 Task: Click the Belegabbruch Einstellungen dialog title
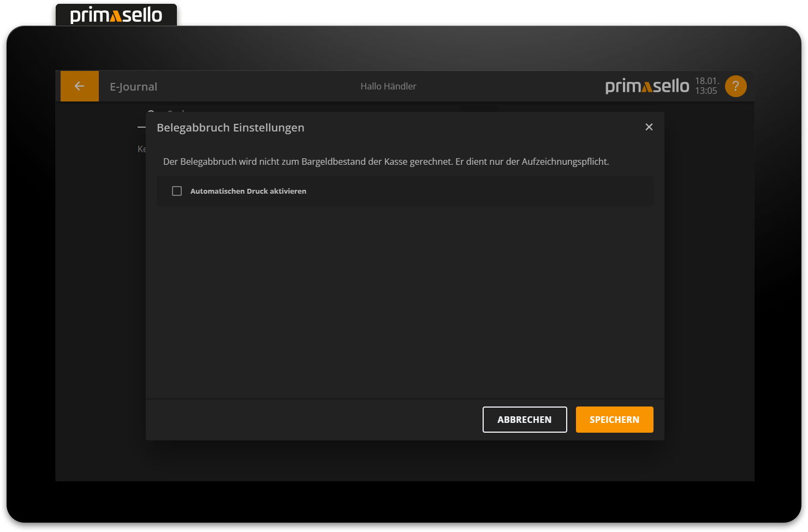coord(230,127)
